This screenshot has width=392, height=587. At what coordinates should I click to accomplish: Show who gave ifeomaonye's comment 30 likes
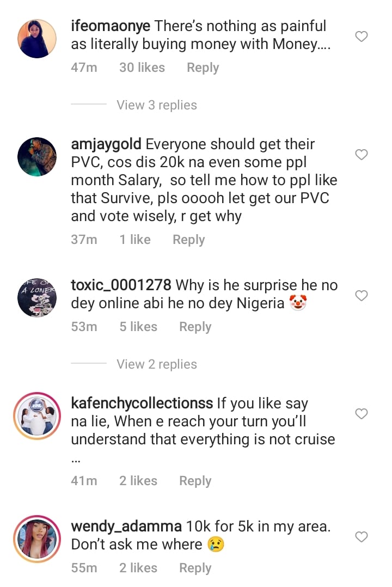pyautogui.click(x=142, y=68)
